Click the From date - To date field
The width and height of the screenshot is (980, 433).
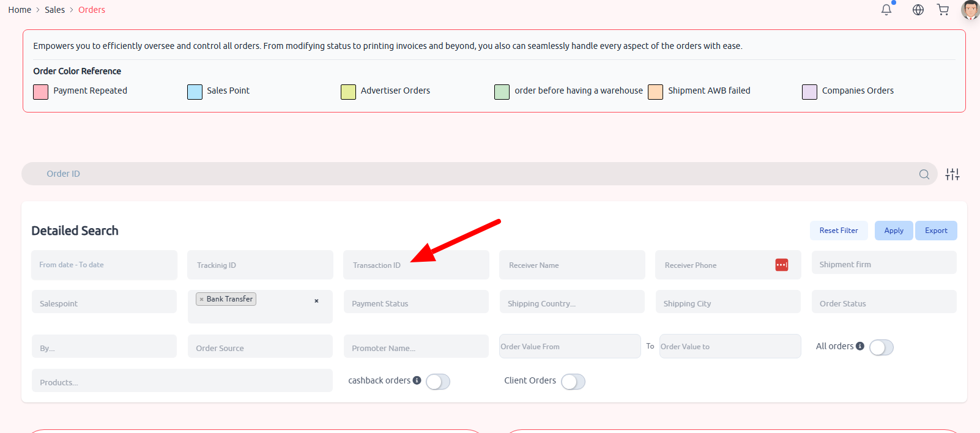[x=104, y=265]
